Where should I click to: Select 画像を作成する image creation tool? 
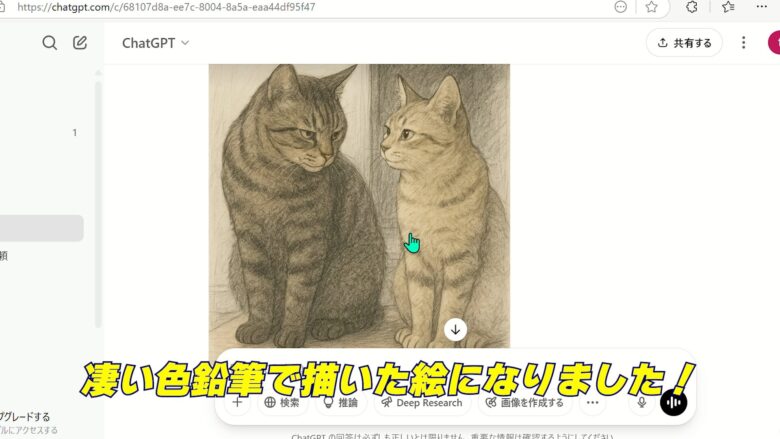pos(525,402)
